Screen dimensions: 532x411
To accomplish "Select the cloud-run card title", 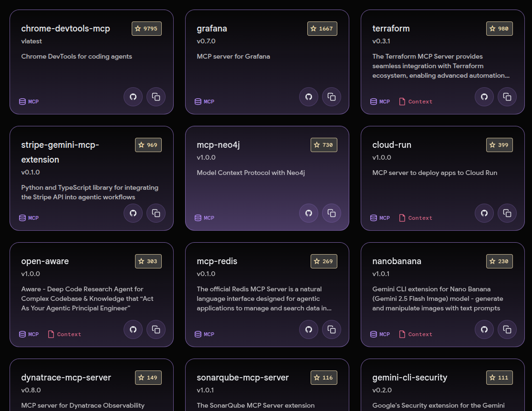I will pos(391,145).
